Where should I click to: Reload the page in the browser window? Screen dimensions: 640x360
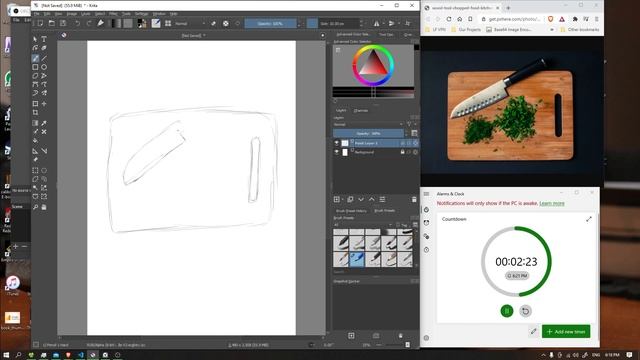point(449,19)
